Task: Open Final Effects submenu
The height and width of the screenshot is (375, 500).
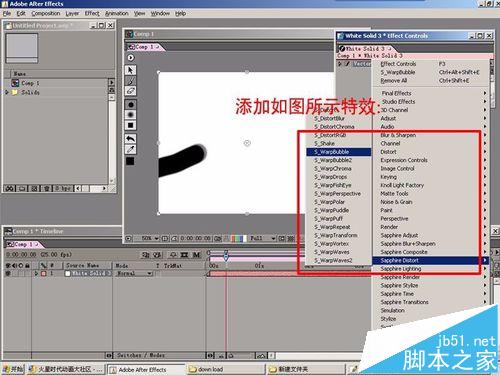Action: 430,93
